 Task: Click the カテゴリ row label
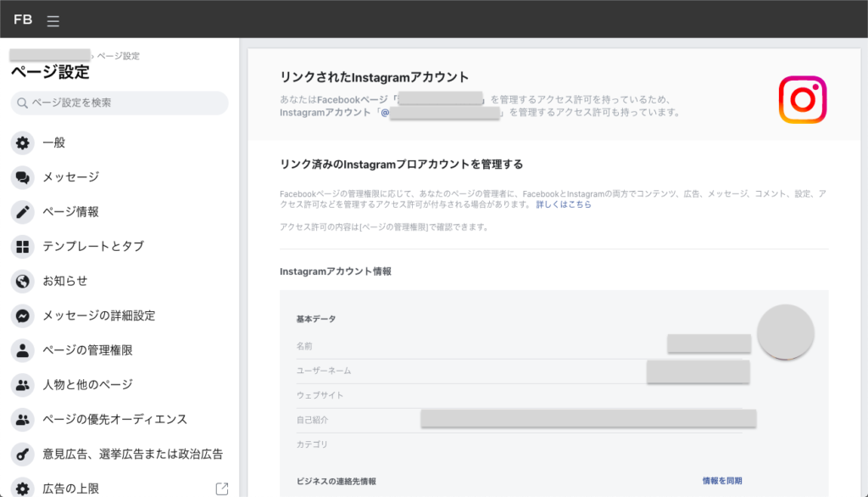[x=312, y=444]
